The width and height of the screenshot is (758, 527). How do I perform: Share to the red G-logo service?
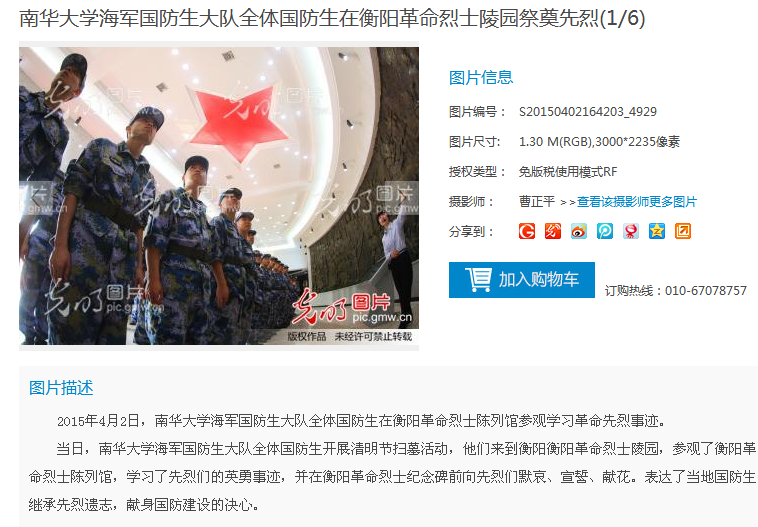click(527, 231)
